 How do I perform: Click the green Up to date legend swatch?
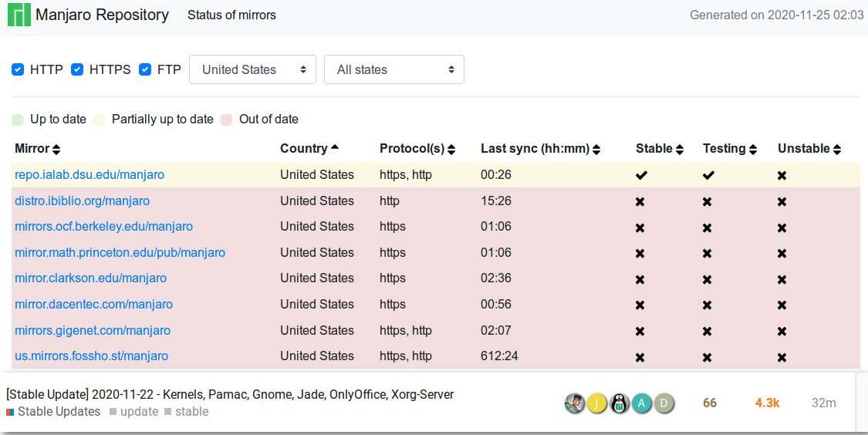[18, 120]
